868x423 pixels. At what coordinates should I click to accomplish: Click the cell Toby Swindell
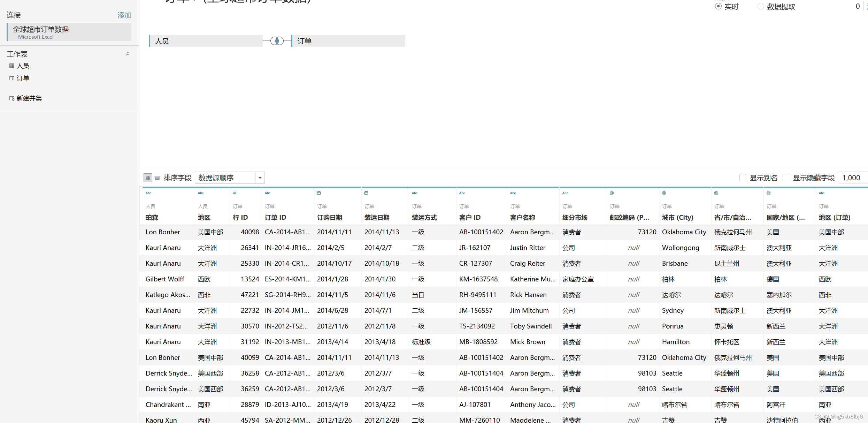click(531, 326)
